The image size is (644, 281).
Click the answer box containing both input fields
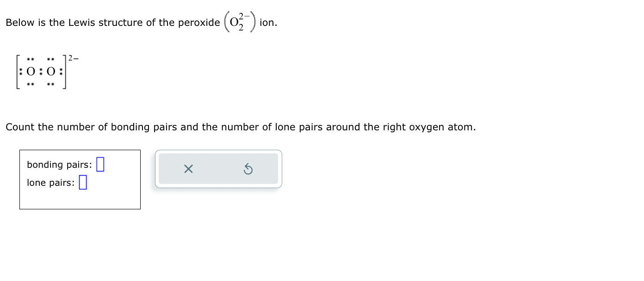coord(80,179)
